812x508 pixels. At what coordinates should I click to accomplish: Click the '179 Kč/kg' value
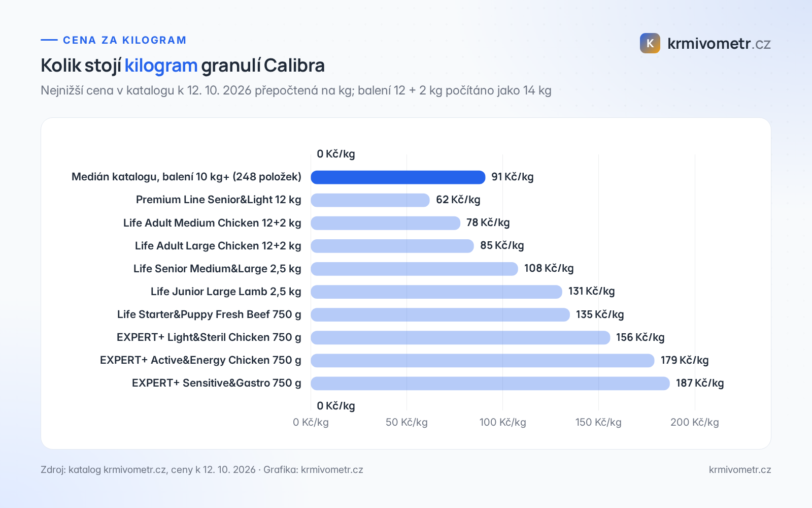[x=685, y=360]
